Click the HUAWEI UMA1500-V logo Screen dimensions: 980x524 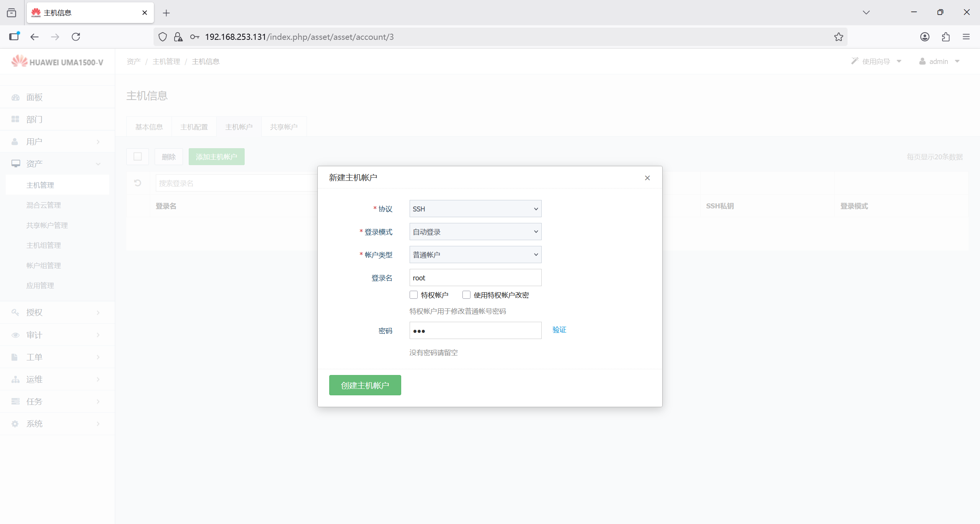point(57,62)
